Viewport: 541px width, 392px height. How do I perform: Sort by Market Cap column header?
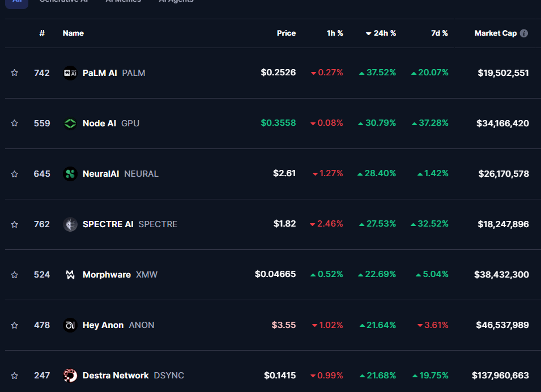coord(496,33)
